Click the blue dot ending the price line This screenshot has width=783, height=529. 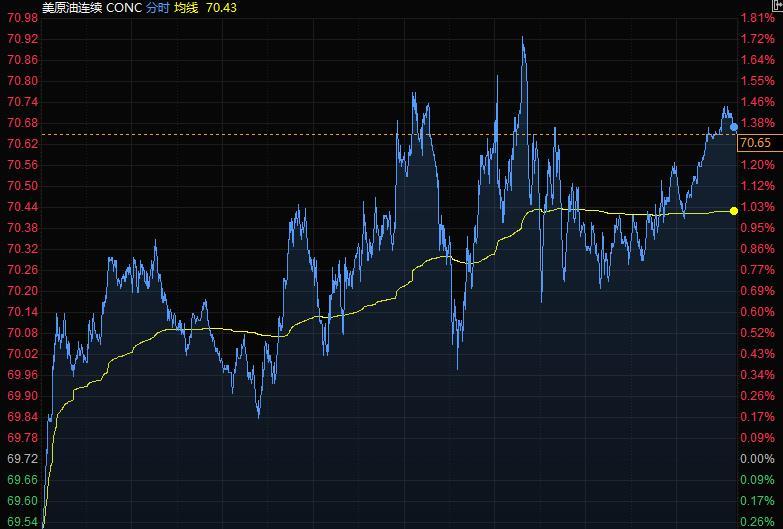pyautogui.click(x=734, y=126)
